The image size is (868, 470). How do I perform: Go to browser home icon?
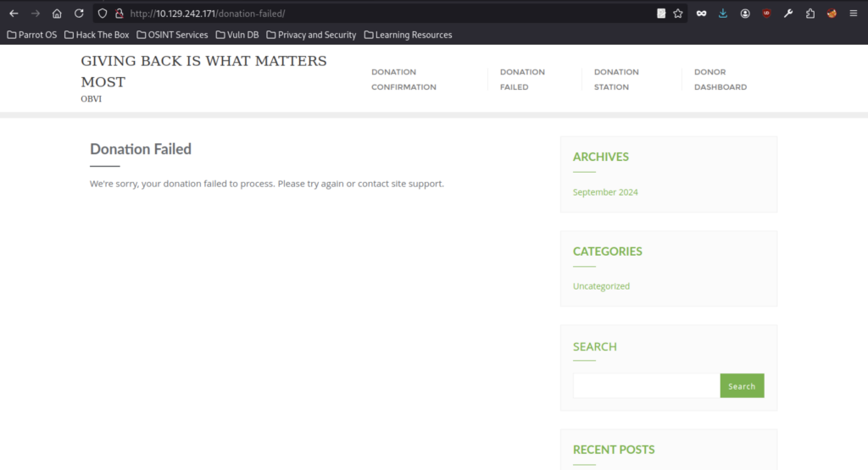click(57, 14)
